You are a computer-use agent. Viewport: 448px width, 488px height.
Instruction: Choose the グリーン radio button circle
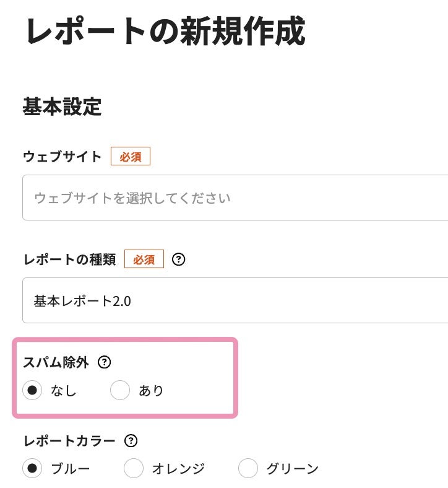point(248,468)
